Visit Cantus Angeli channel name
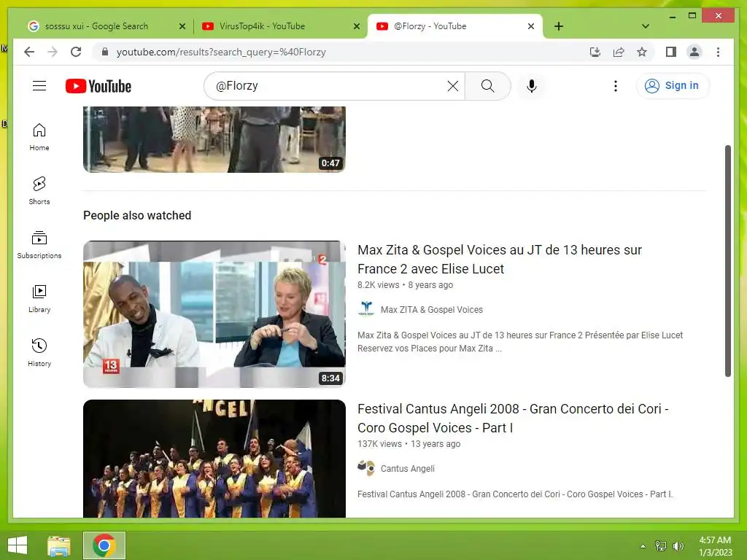The height and width of the screenshot is (560, 747). (x=407, y=469)
